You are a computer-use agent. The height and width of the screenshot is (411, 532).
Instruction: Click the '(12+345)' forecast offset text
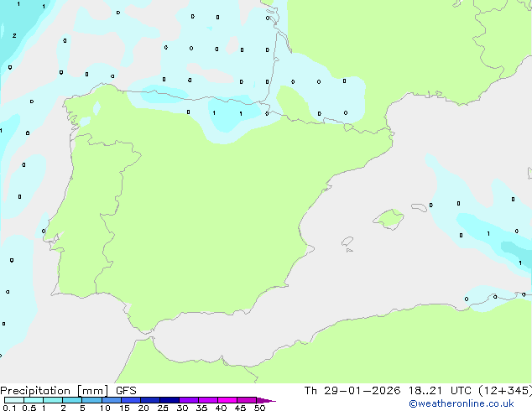[x=505, y=391]
